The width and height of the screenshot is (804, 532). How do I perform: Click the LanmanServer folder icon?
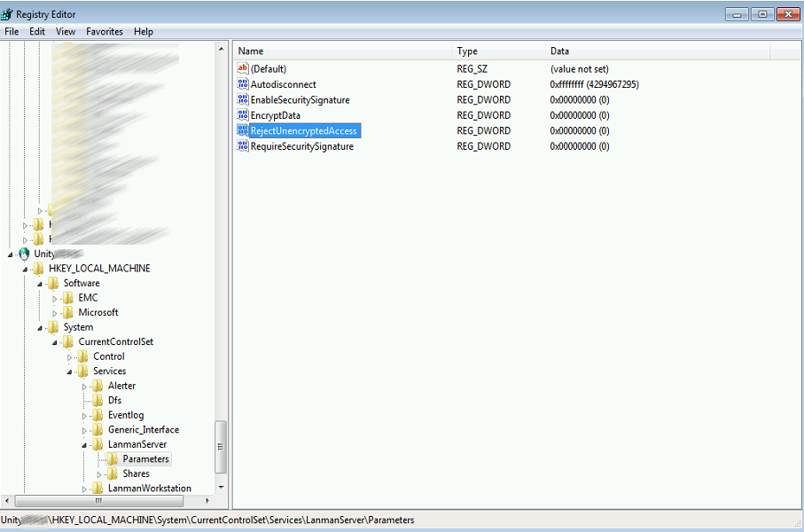tap(98, 444)
